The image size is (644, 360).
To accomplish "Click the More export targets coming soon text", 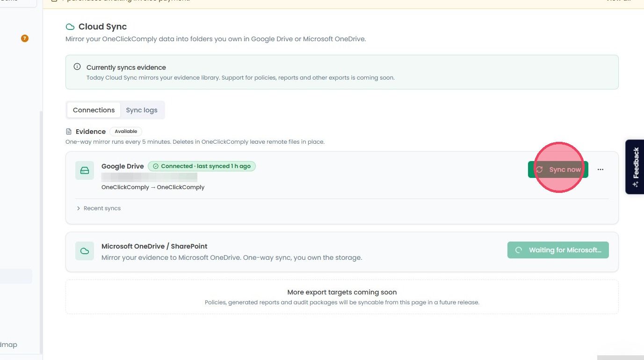I will 342,292.
